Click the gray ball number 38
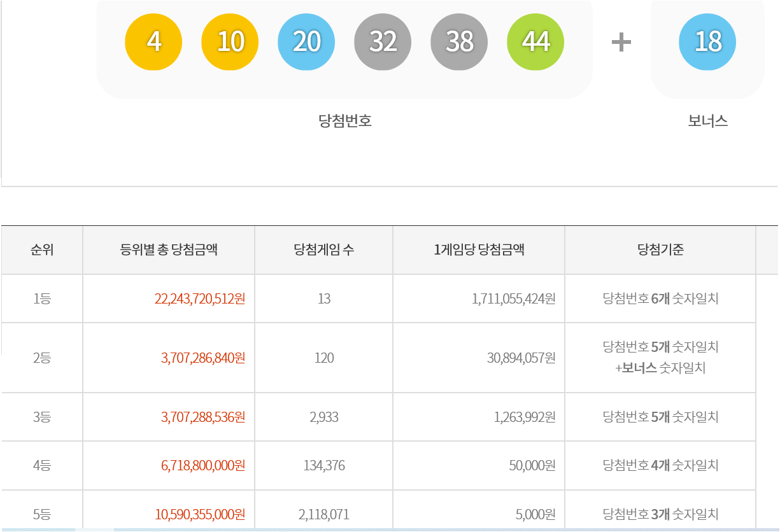The width and height of the screenshot is (780, 532). pos(459,42)
